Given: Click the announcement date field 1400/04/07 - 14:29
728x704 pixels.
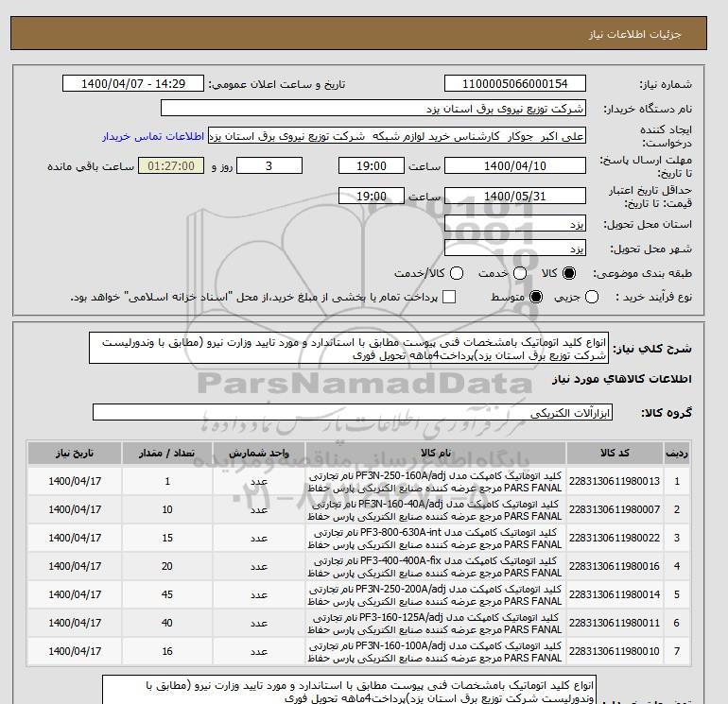Looking at the screenshot, I should click(133, 83).
